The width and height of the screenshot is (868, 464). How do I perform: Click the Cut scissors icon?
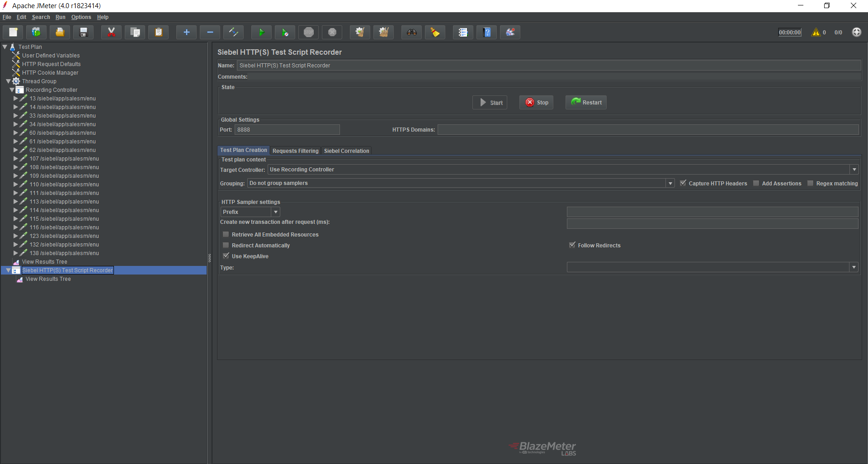(111, 32)
